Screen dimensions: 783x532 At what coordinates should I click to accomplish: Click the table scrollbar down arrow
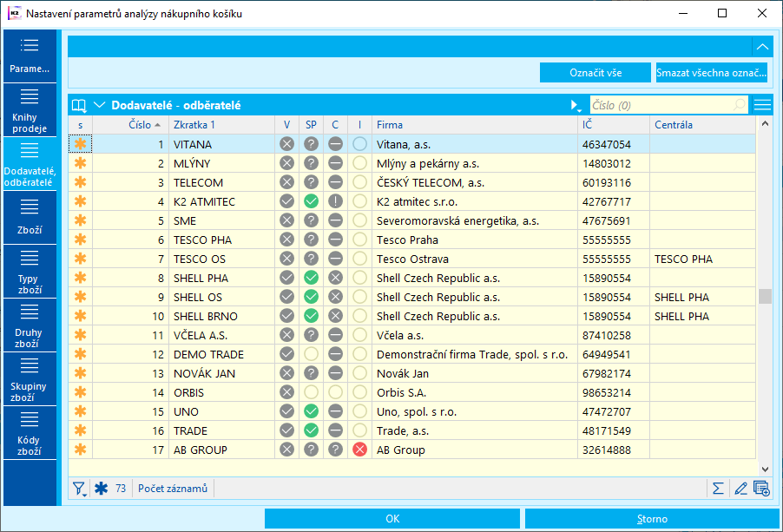point(765,470)
